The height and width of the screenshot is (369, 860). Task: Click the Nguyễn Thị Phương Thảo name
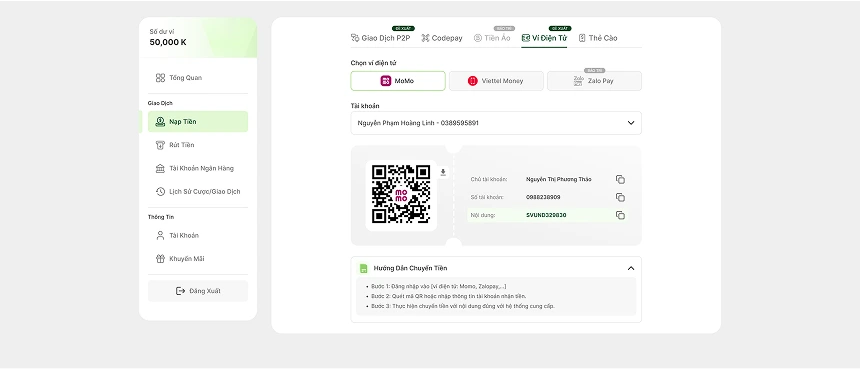tap(558, 180)
